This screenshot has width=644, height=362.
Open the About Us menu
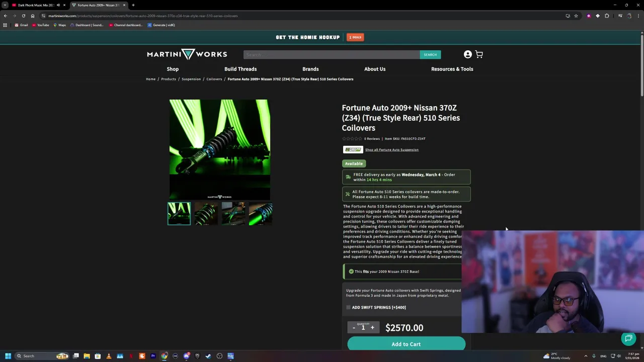375,69
